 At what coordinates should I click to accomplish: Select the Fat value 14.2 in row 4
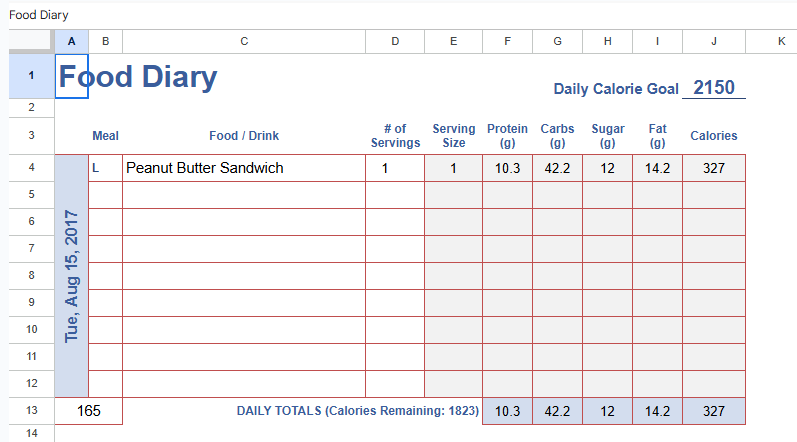[x=657, y=168]
